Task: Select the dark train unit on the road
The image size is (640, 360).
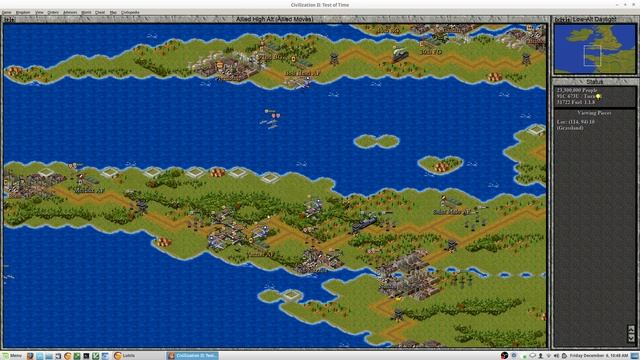Action: click(x=364, y=224)
